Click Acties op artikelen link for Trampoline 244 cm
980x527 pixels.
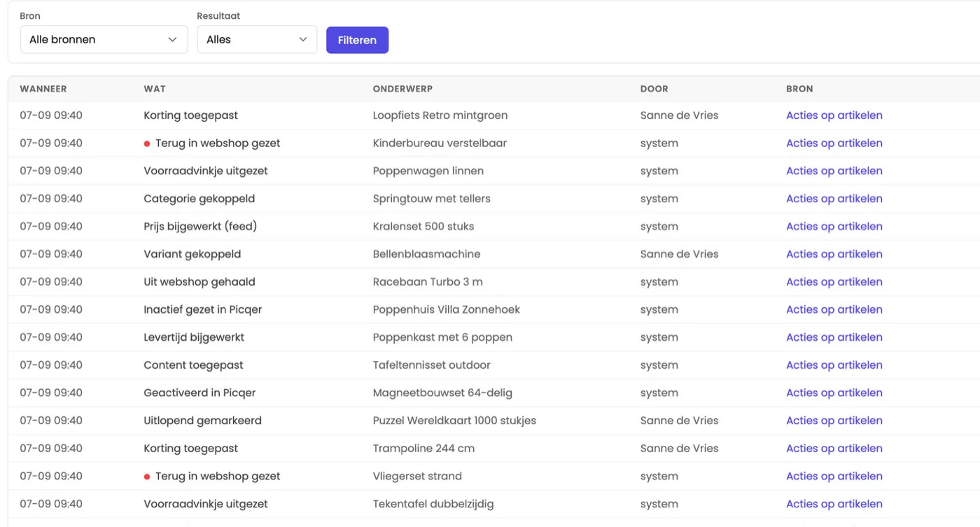[x=834, y=449]
